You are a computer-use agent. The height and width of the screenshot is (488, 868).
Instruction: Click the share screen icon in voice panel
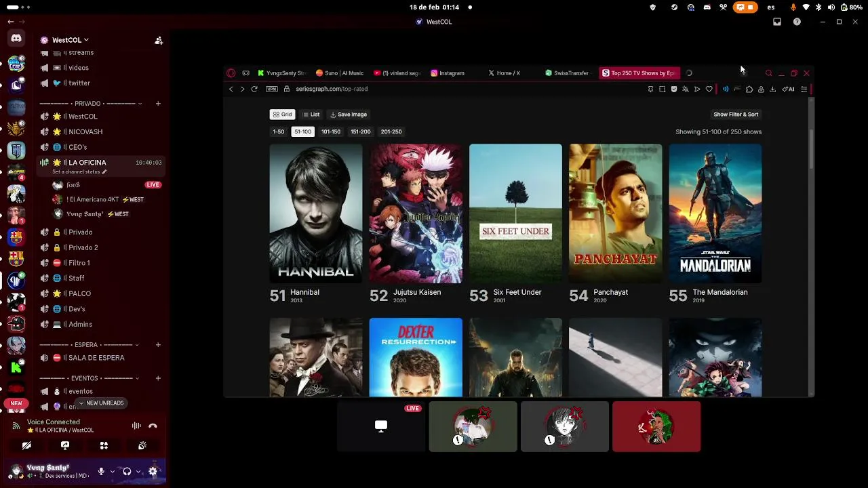point(65,445)
